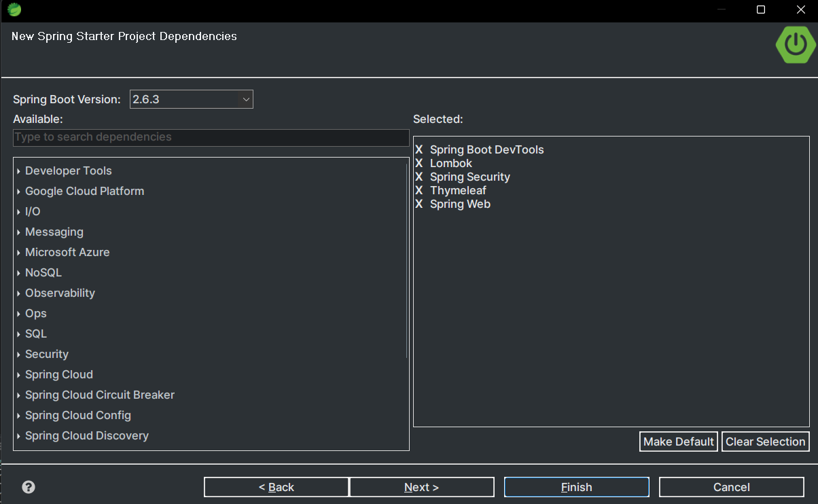Expand the Ops category arrow
The height and width of the screenshot is (504, 818).
point(19,314)
